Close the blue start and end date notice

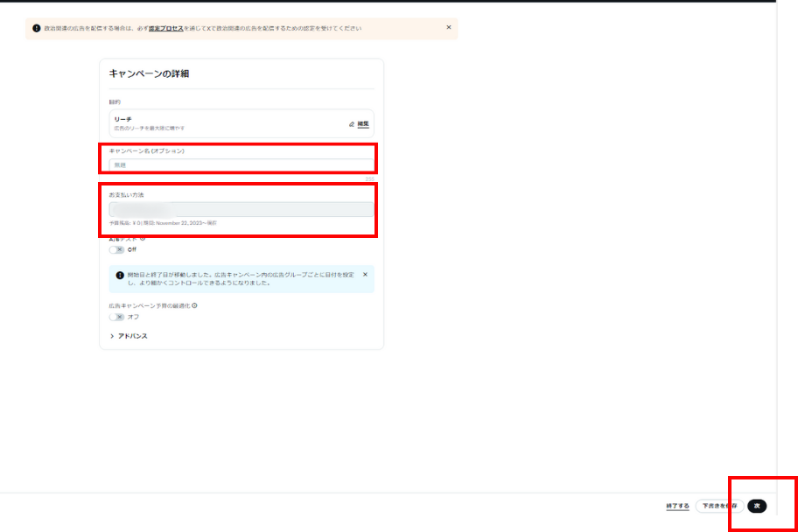[365, 275]
